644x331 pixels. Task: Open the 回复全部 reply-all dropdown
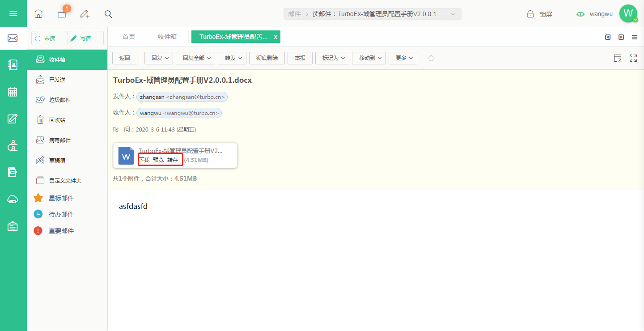[x=195, y=58]
